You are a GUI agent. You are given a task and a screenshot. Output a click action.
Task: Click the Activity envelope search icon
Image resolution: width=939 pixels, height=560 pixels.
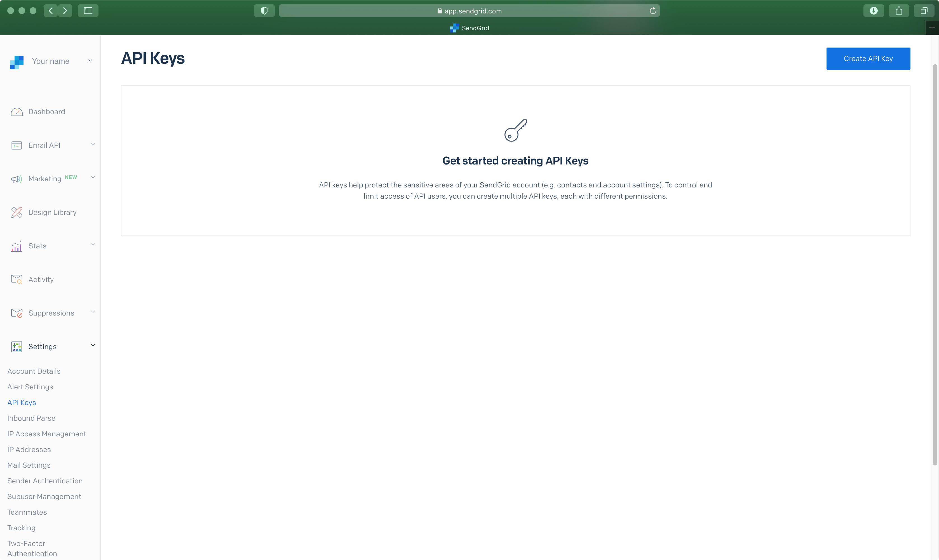point(17,280)
